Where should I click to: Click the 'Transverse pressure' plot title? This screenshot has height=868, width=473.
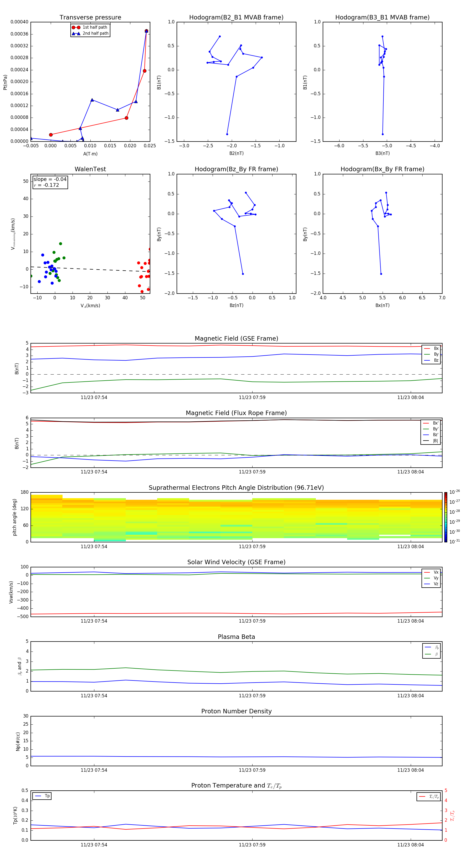pyautogui.click(x=90, y=18)
